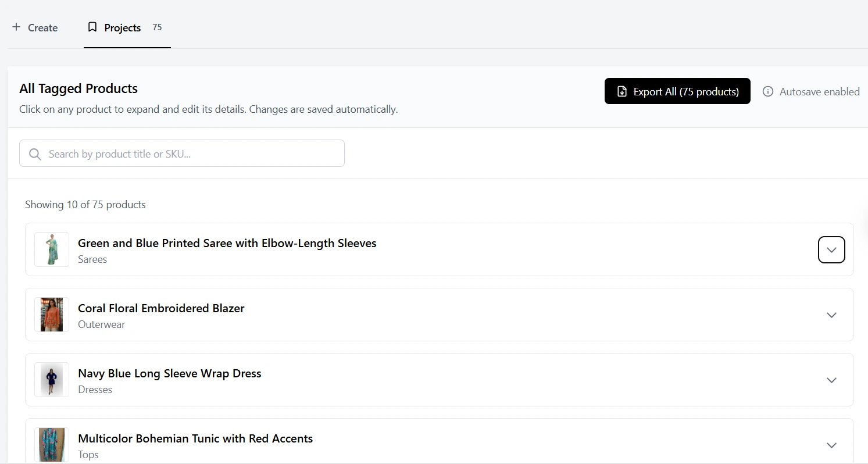Switch to the Projects tab

(122, 27)
